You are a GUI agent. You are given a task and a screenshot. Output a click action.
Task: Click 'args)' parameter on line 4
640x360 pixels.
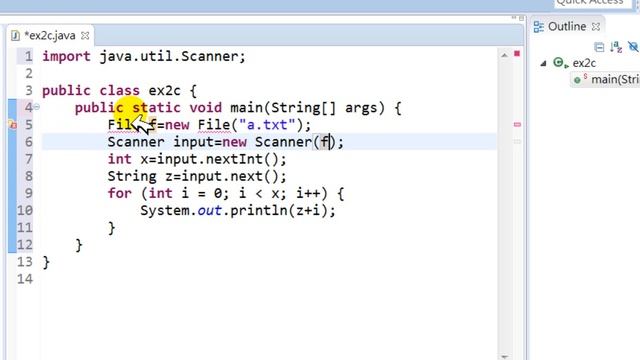coord(364,108)
